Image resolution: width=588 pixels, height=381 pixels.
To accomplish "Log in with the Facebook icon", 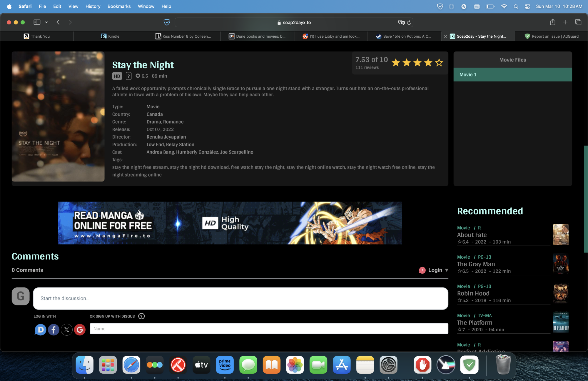I will point(54,330).
